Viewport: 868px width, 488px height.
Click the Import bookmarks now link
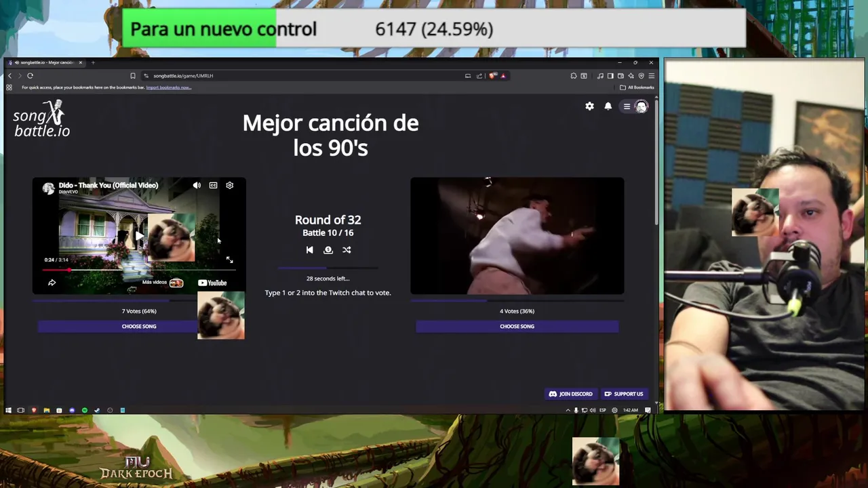pos(169,87)
